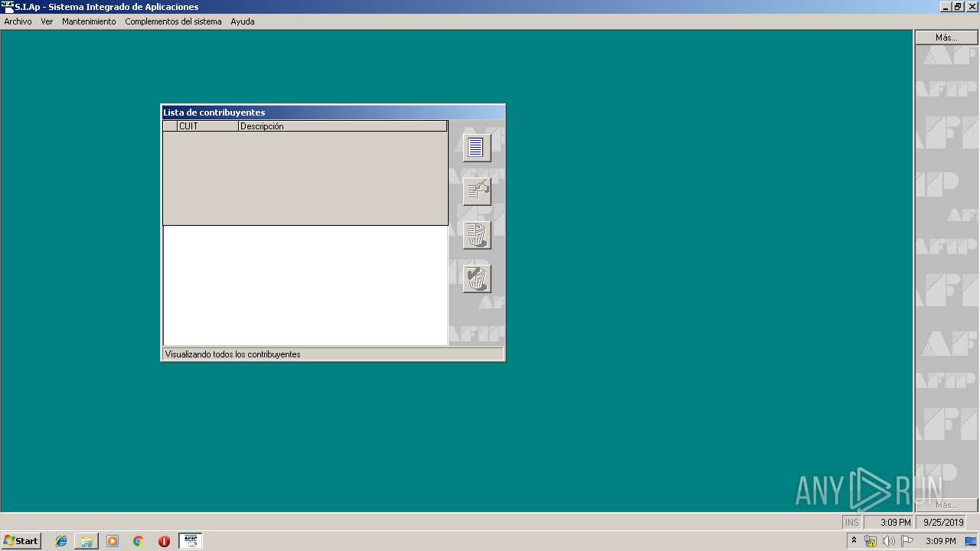The width and height of the screenshot is (980, 551).
Task: Click status text Visualizando todos los contribuyentes
Action: [x=233, y=354]
